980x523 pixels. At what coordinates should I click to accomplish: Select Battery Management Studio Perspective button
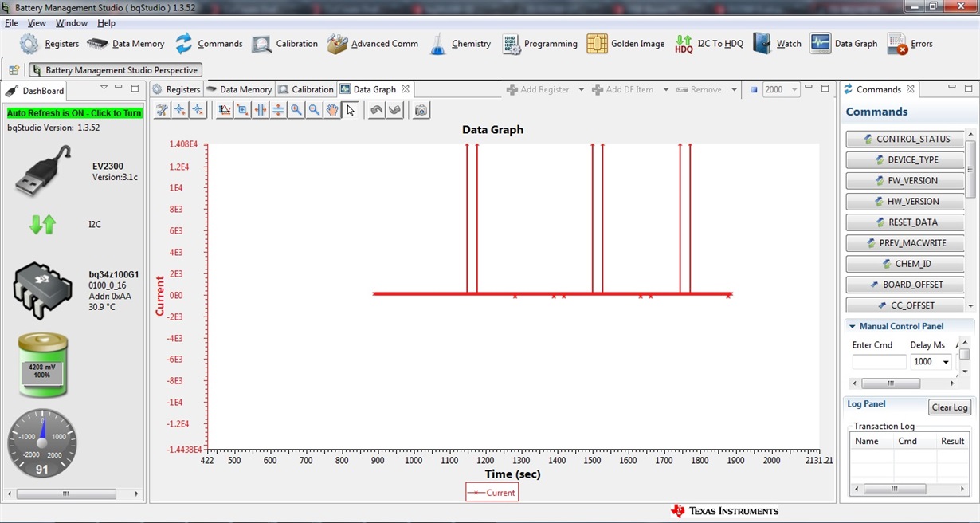[x=115, y=70]
